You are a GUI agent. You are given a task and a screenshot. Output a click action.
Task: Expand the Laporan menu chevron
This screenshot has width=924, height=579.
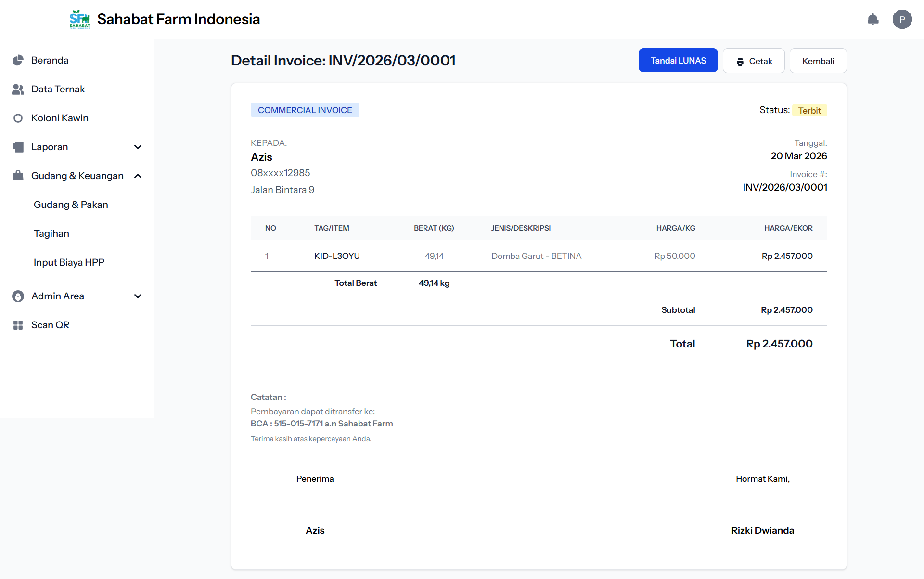point(138,147)
